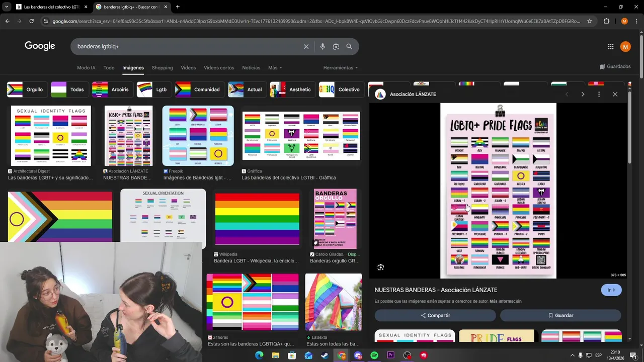This screenshot has width=644, height=362.
Task: Filter images by Todas chip
Action: (x=69, y=89)
